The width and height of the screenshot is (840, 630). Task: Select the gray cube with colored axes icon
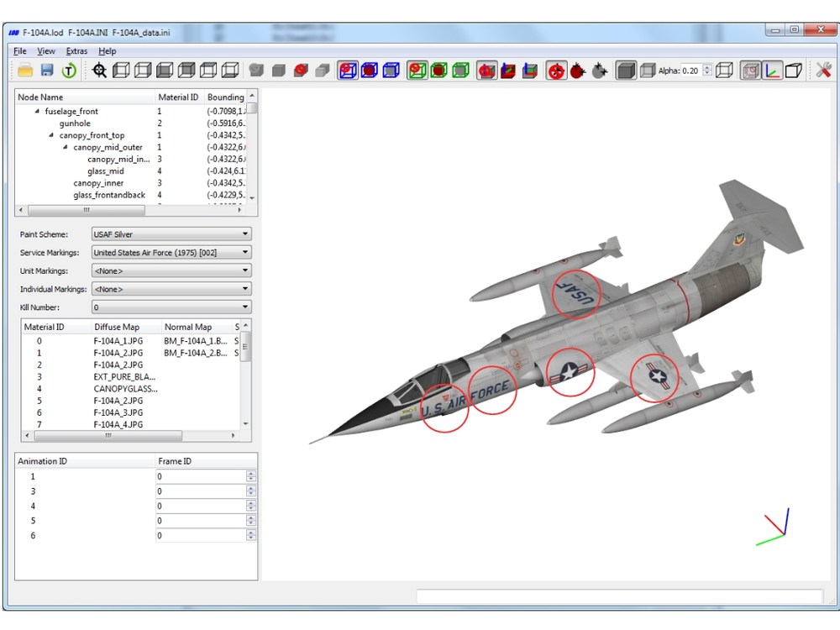click(530, 71)
